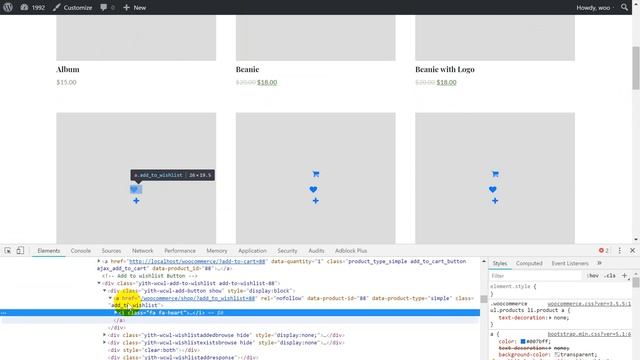Expand the yith-wcwl-wishlistexistsbrowse div node
The width and height of the screenshot is (640, 360).
[x=104, y=342]
